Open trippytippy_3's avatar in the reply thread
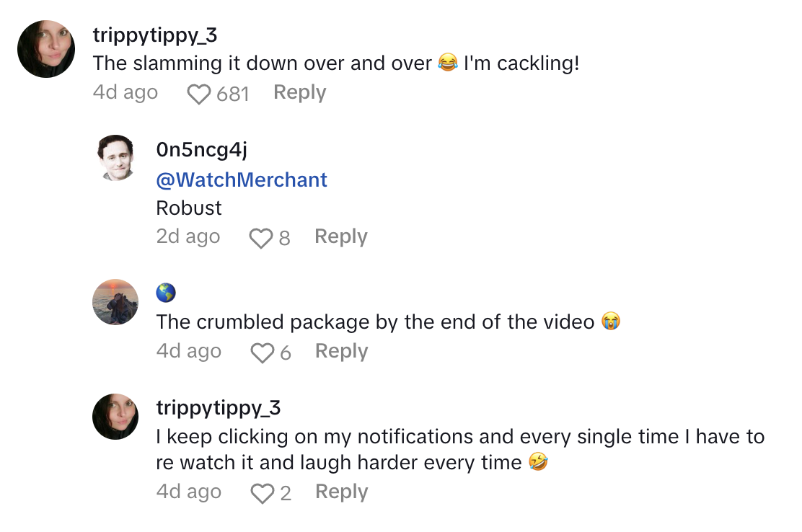Viewport: 802px width, 532px height. click(x=115, y=417)
